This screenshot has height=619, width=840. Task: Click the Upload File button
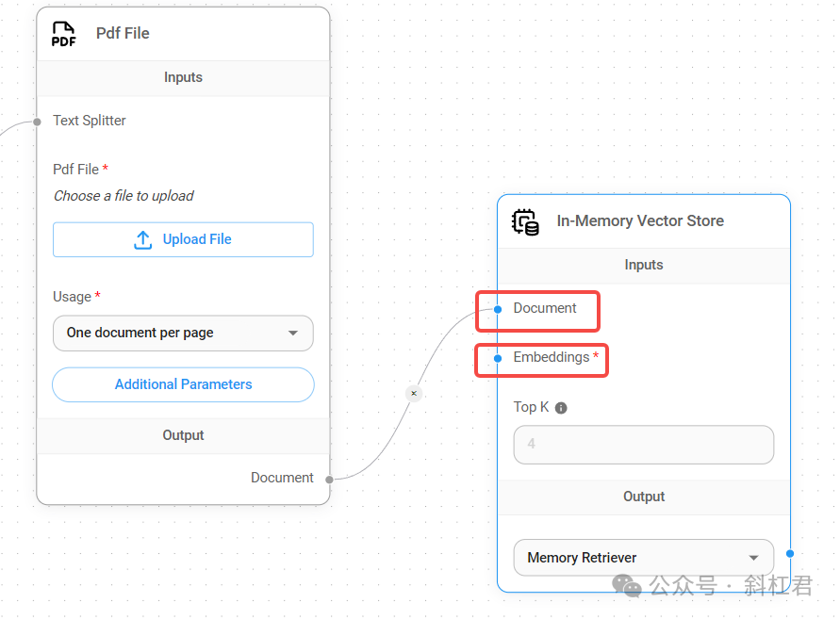tap(183, 239)
